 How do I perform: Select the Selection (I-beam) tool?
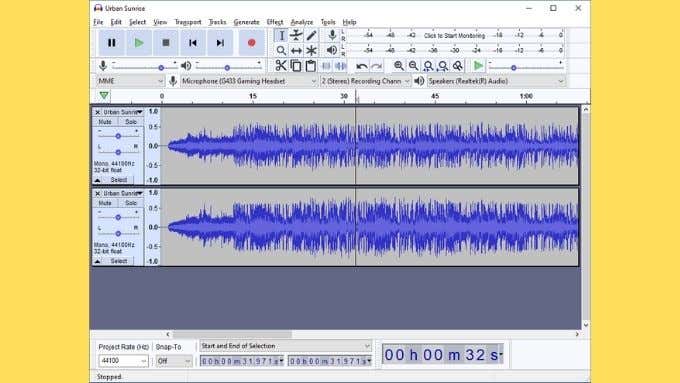(x=281, y=36)
